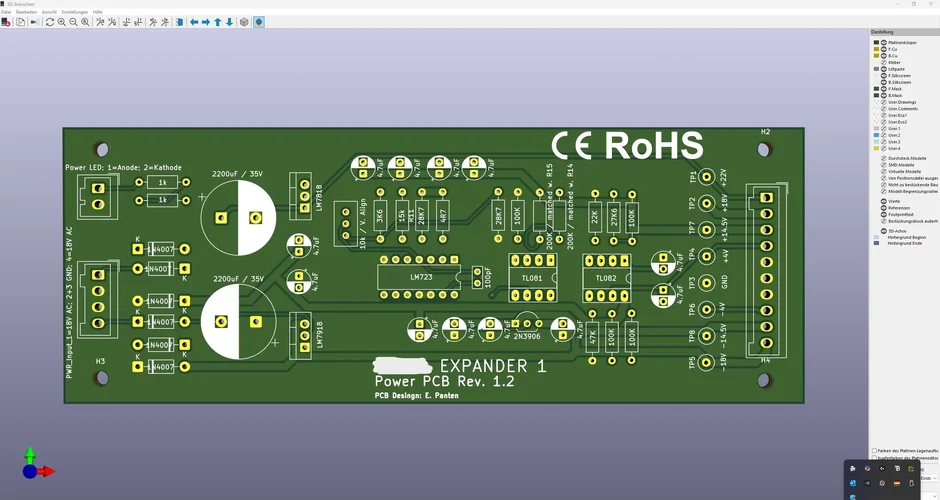940x500 pixels.
Task: Fit board to screen with zoom-fit icon
Action: coord(85,22)
